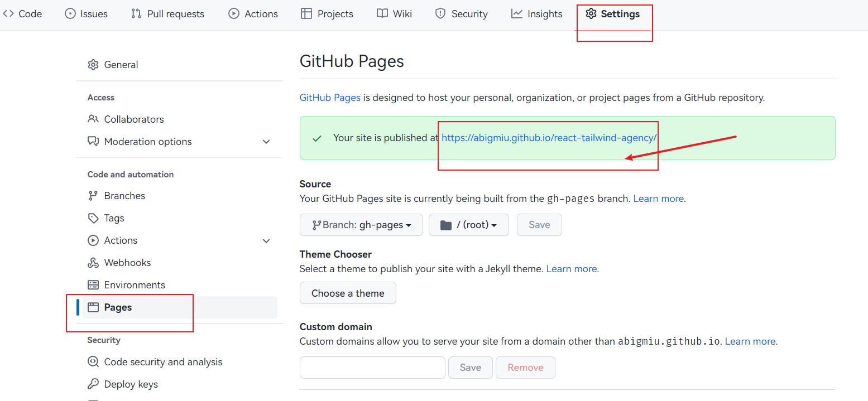
Task: Click the Webhooks icon in sidebar
Action: [93, 263]
